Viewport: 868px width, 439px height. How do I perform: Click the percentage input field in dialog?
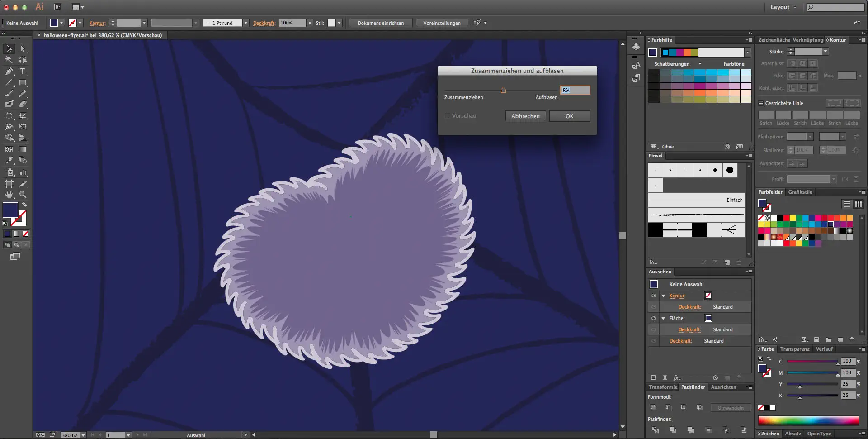[575, 90]
